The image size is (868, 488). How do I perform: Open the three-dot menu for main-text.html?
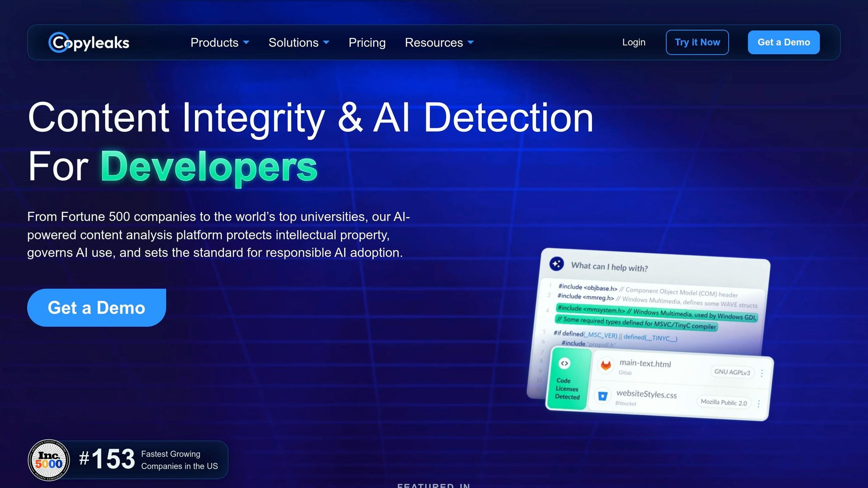click(x=762, y=373)
